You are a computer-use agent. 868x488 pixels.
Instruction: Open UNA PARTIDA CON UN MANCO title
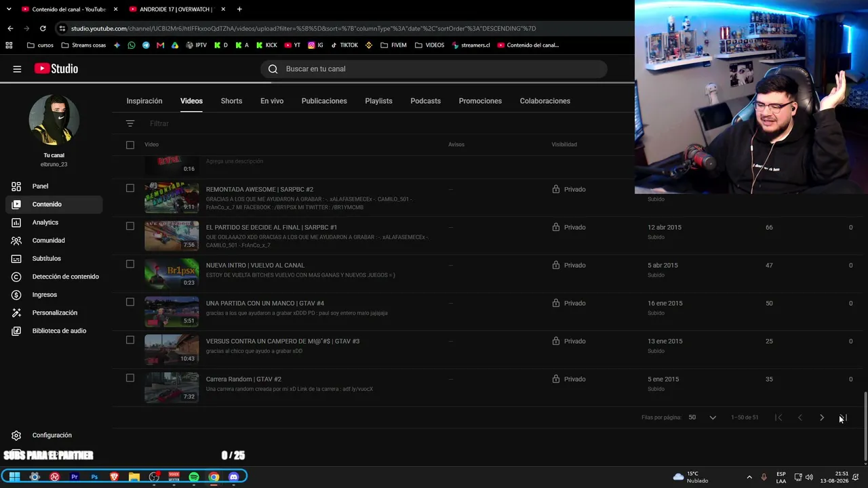coord(265,304)
